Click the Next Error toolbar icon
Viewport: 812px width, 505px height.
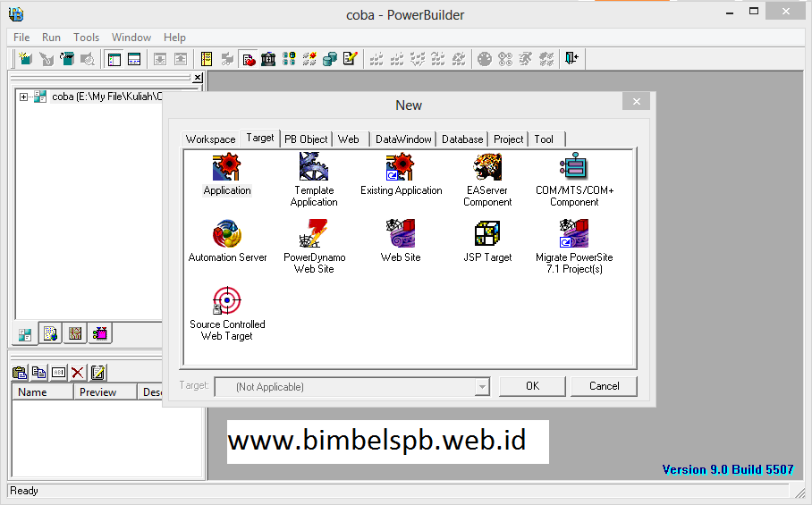(160, 59)
